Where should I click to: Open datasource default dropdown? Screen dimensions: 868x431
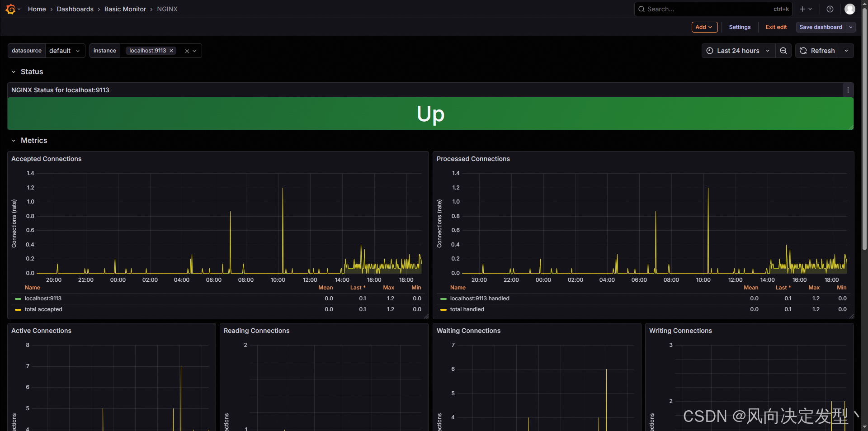tap(65, 51)
